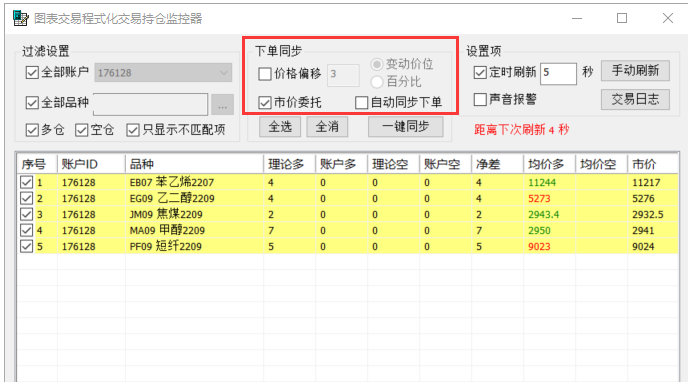Click the 价格偏移 value field showing 3
Viewport: 688px width, 382px height.
click(343, 75)
